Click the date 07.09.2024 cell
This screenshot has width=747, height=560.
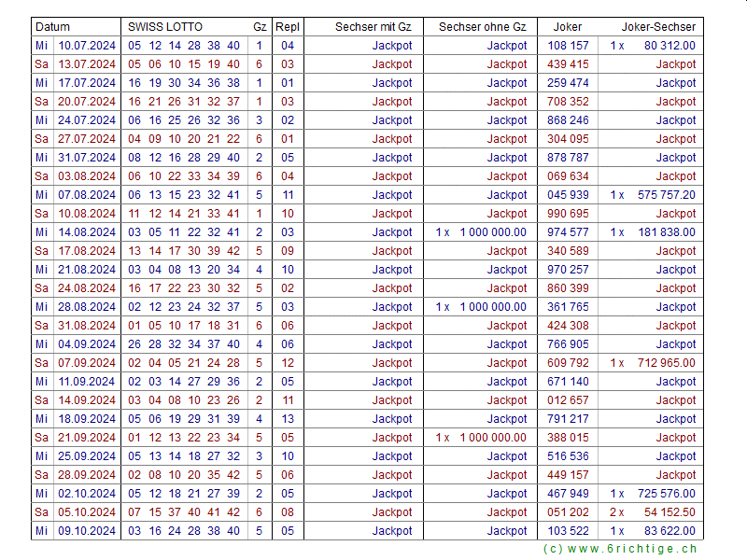pos(87,363)
